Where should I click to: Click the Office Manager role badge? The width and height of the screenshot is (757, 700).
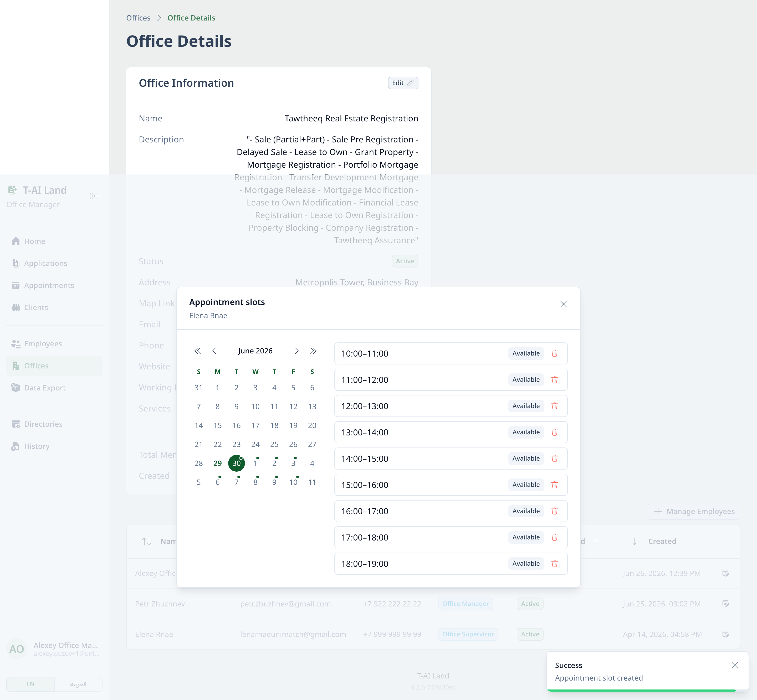(x=466, y=604)
